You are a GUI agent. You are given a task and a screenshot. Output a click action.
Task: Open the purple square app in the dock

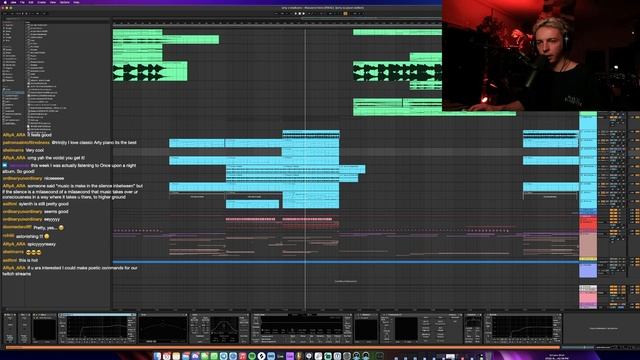(290, 356)
